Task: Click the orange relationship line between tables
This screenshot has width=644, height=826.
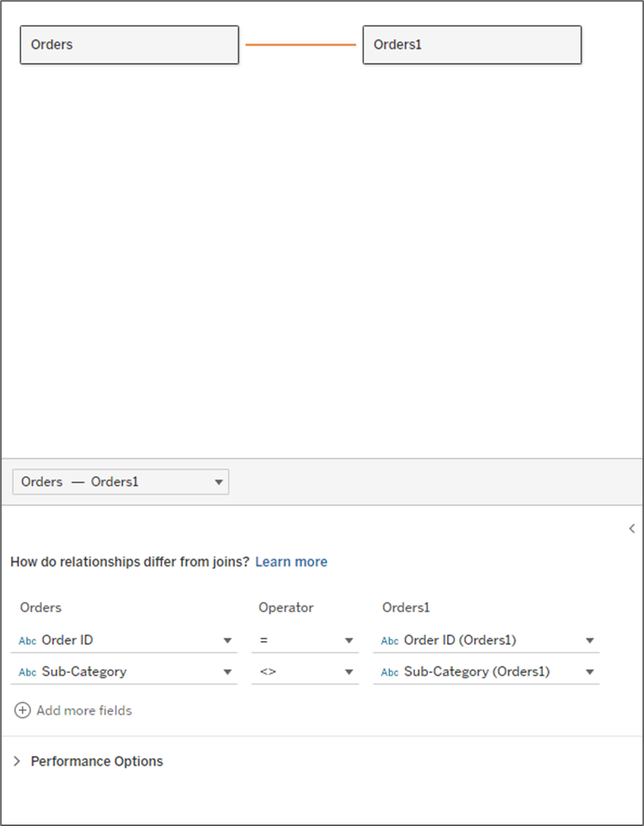Action: point(300,45)
